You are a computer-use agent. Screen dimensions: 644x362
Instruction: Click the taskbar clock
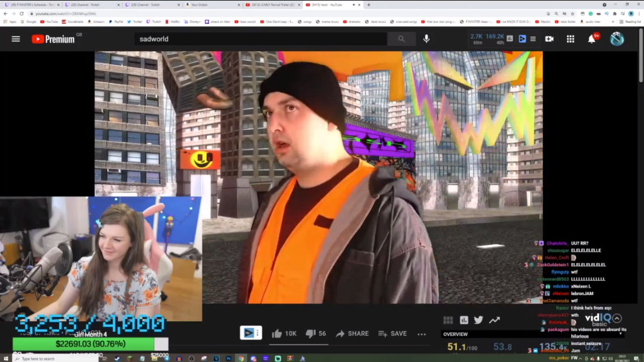point(622,359)
